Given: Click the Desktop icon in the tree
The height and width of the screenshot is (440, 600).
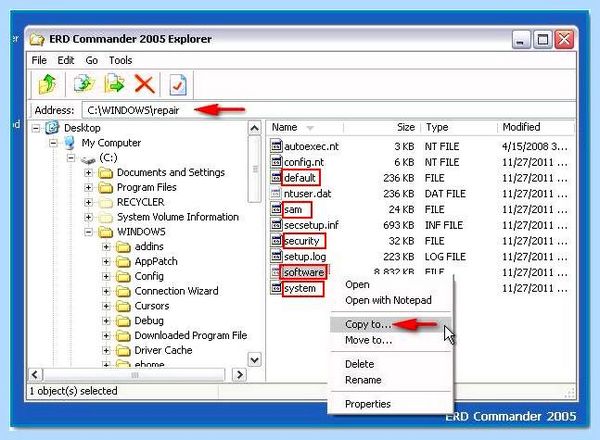Looking at the screenshot, I should [52, 128].
